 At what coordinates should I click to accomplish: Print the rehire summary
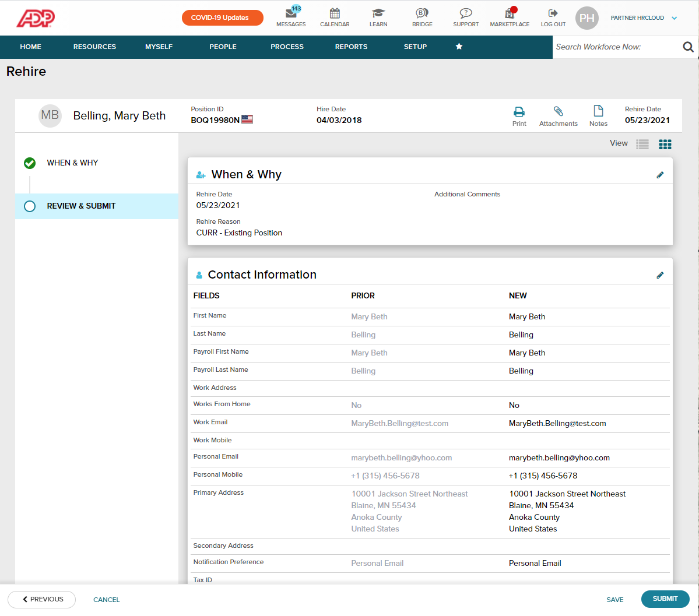tap(519, 115)
